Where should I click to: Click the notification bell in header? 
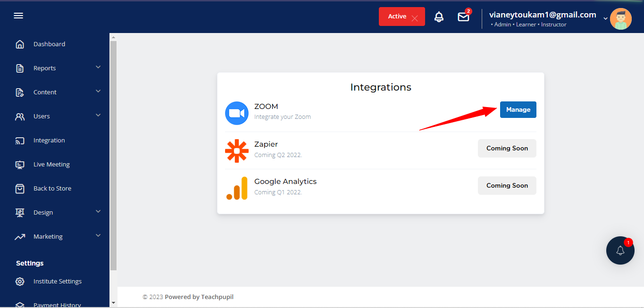point(439,17)
